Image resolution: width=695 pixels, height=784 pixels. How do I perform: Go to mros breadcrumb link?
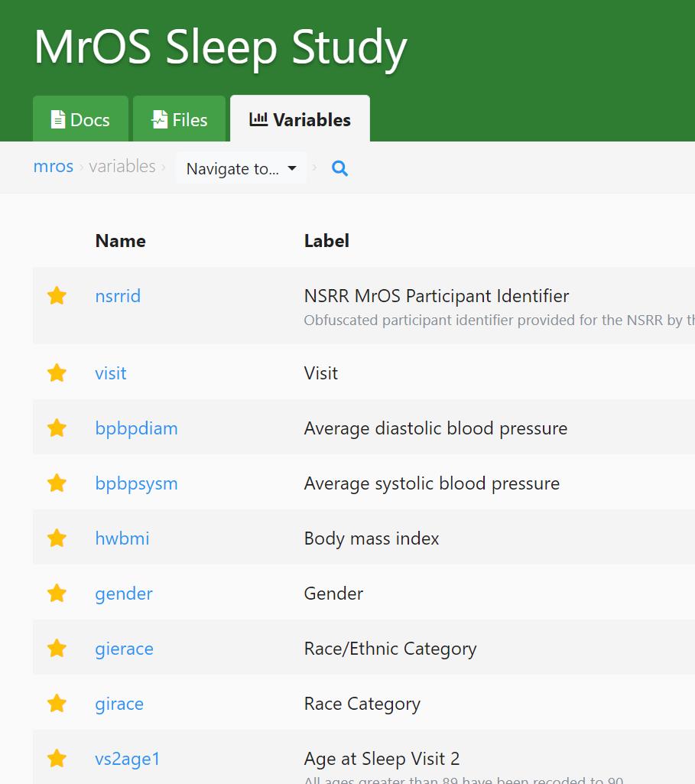tap(54, 167)
